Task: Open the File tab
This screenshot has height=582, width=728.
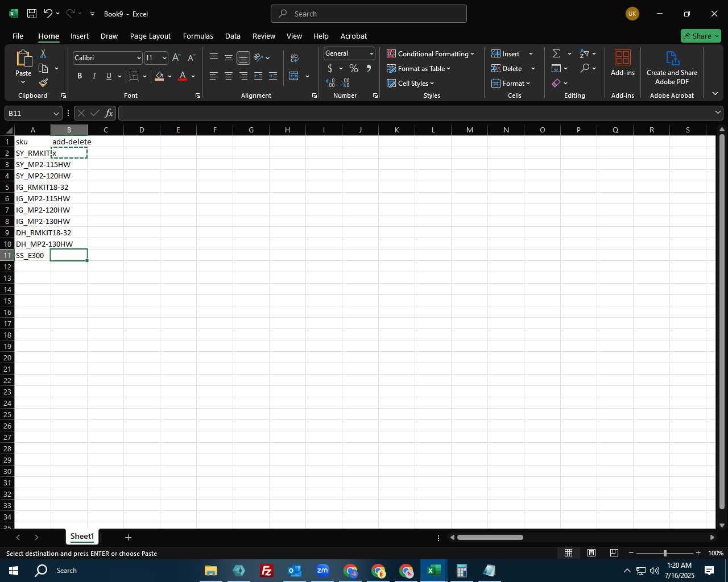Action: [x=18, y=36]
